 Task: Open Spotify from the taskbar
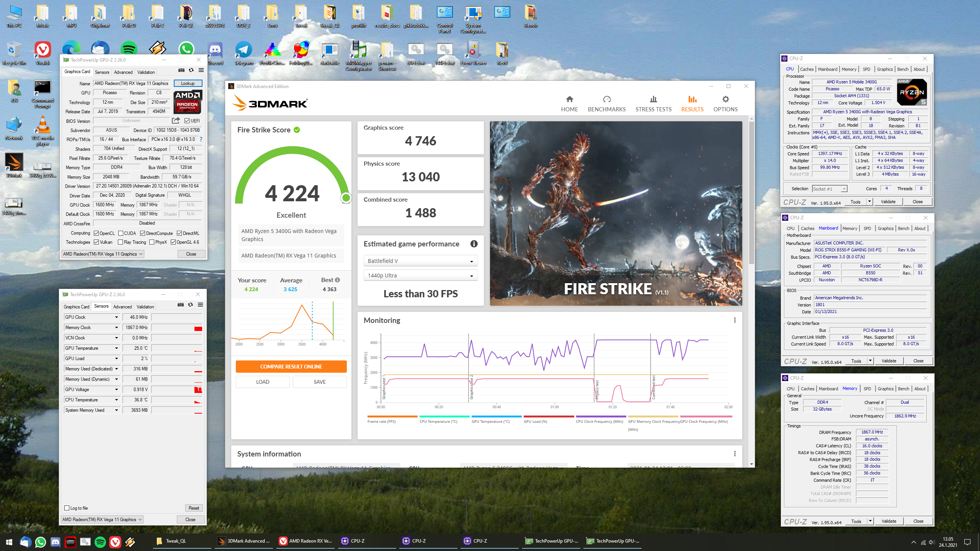100,542
